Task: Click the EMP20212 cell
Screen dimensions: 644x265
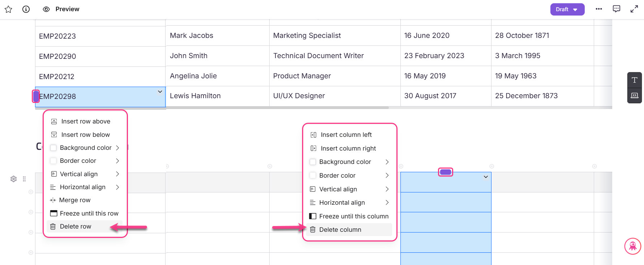Action: [100, 77]
